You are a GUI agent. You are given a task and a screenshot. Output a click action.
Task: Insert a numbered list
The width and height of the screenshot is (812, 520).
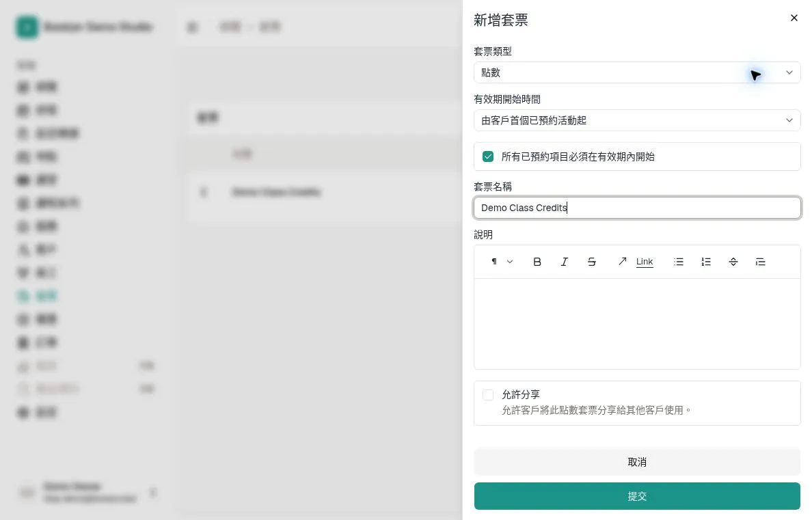[x=706, y=262]
